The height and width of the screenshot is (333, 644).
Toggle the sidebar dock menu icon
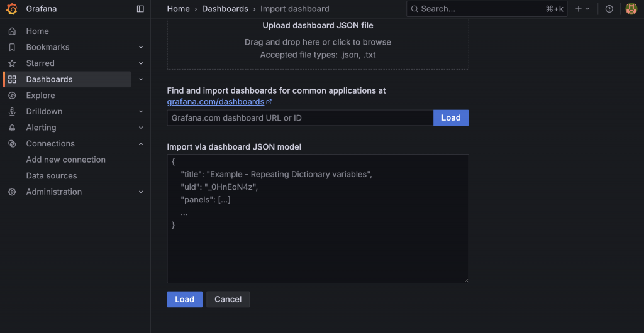click(x=140, y=9)
